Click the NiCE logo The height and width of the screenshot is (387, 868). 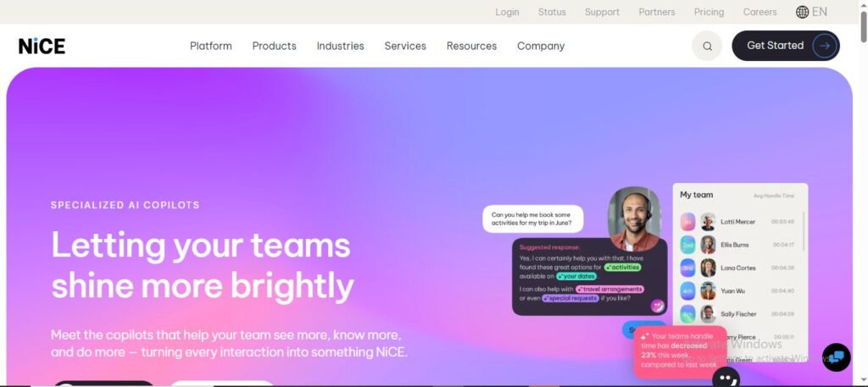coord(42,46)
